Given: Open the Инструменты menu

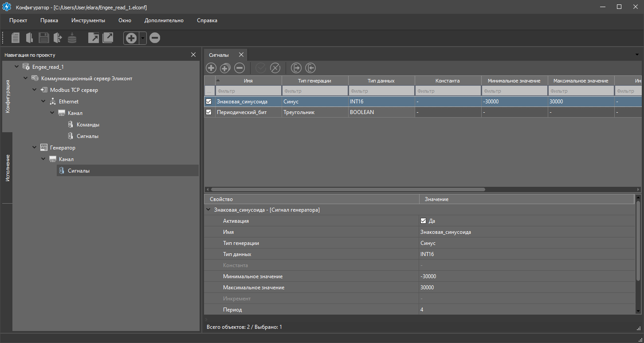Looking at the screenshot, I should [x=88, y=20].
